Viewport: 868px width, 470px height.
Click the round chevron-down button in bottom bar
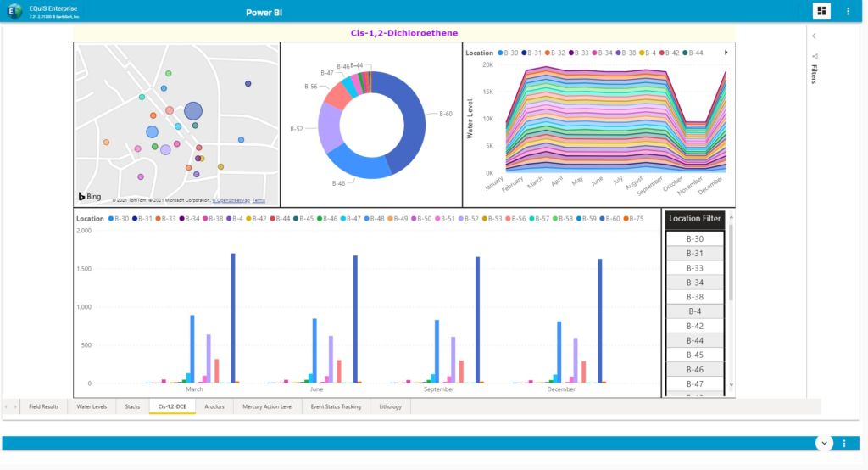[x=822, y=443]
